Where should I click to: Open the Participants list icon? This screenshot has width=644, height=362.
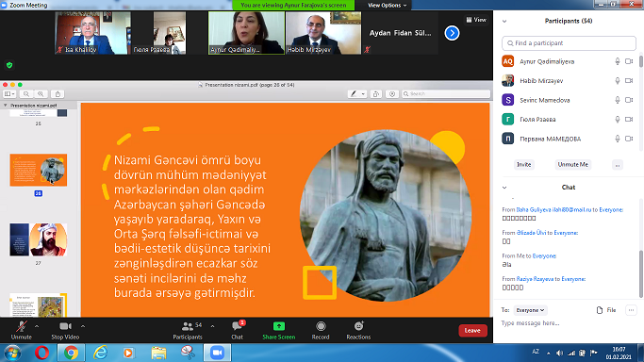(188, 326)
